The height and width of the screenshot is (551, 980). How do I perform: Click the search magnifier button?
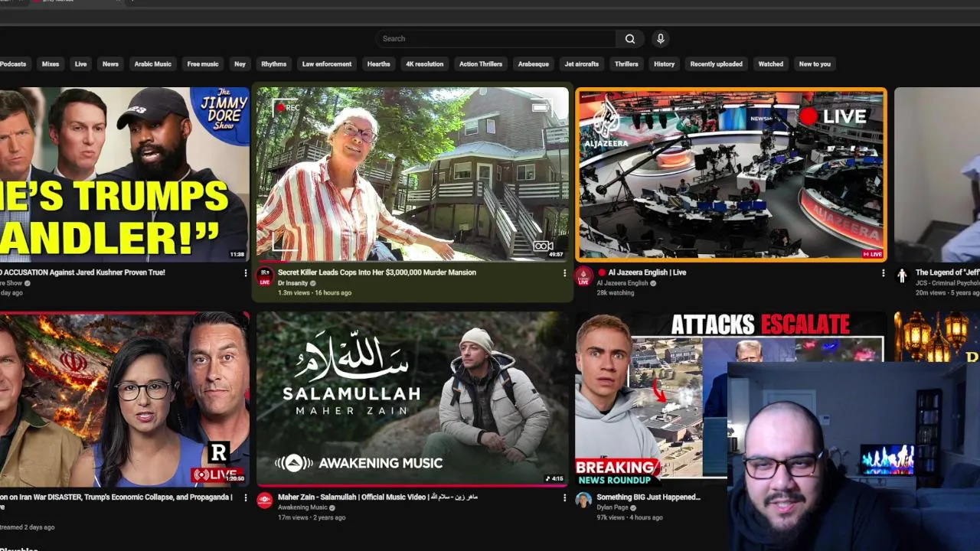click(629, 39)
